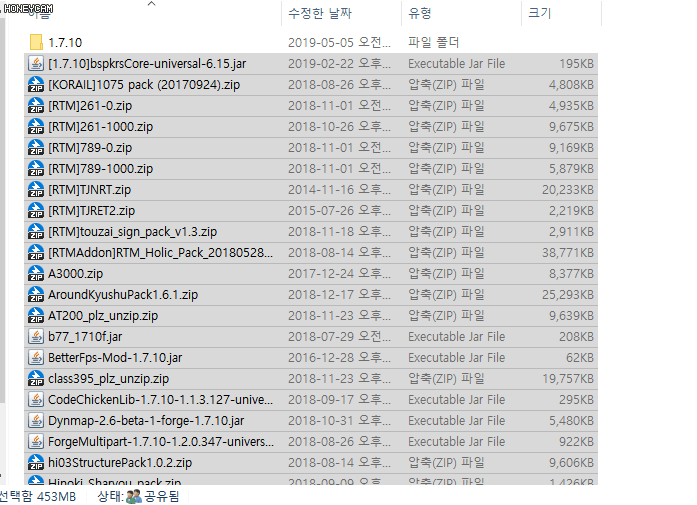Click the zip icon of [RTM]TJNRT.zip
Viewport: 697px width, 505px height.
(36, 189)
